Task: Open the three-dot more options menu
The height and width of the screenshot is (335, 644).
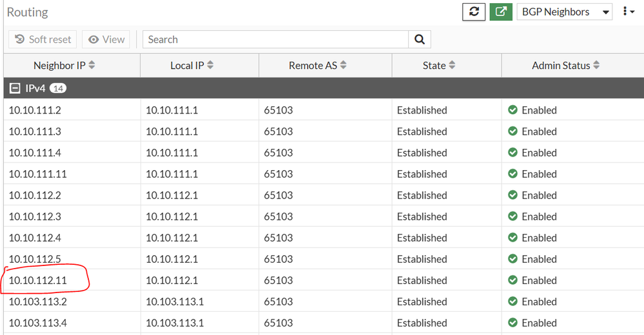Action: tap(629, 12)
